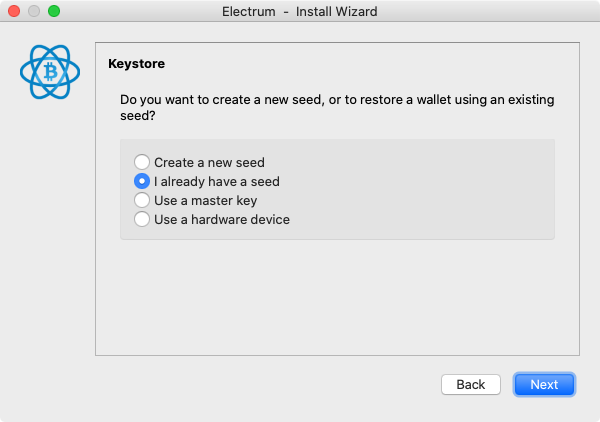Screen dimensions: 600x422
Task: Go back with the Back button
Action: [x=471, y=385]
